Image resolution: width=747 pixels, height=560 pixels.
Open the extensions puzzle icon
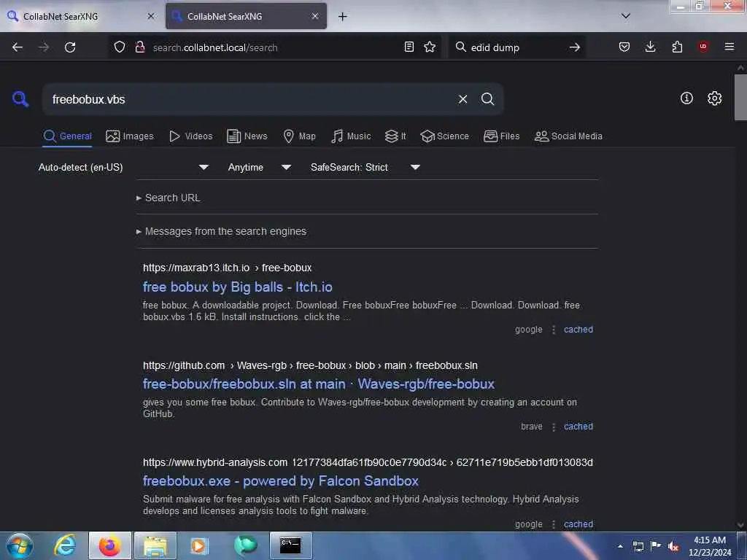tap(677, 47)
